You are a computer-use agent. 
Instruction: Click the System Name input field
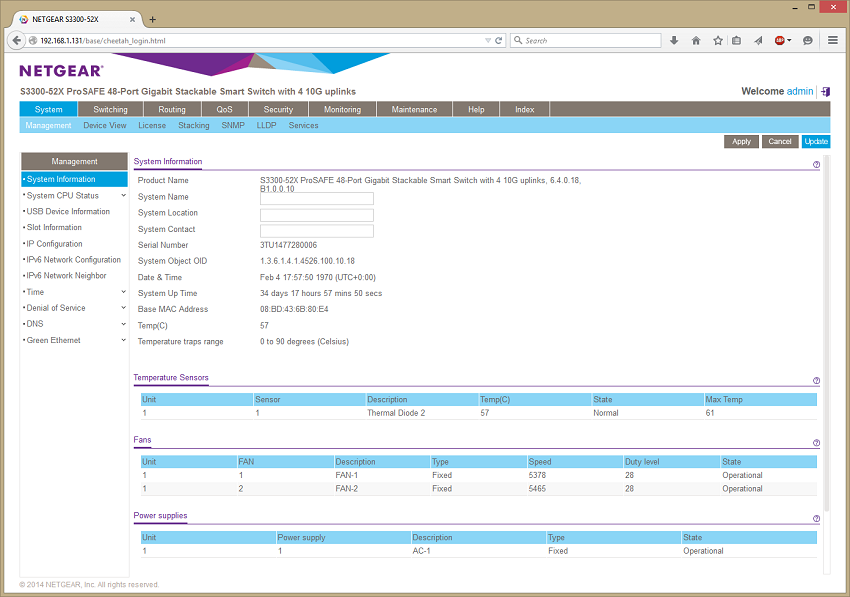(x=317, y=198)
